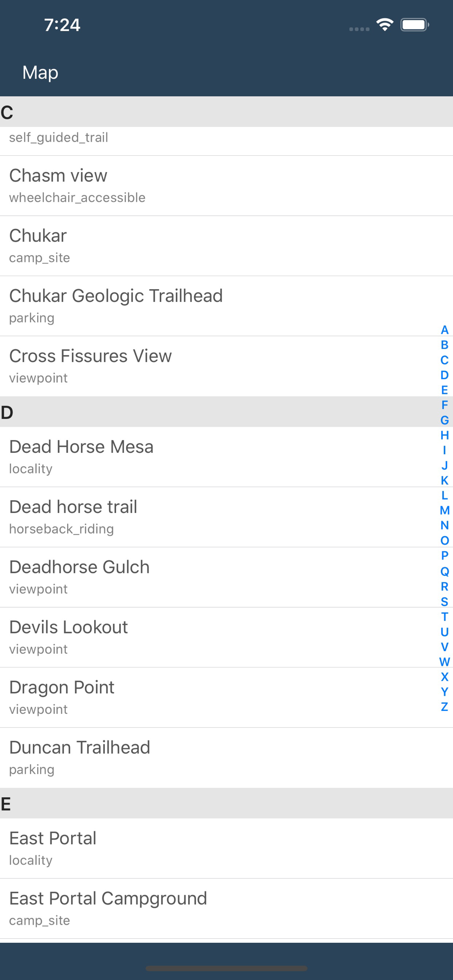This screenshot has width=453, height=980.
Task: Choose Dead horse trail horseback riding
Action: (x=226, y=517)
